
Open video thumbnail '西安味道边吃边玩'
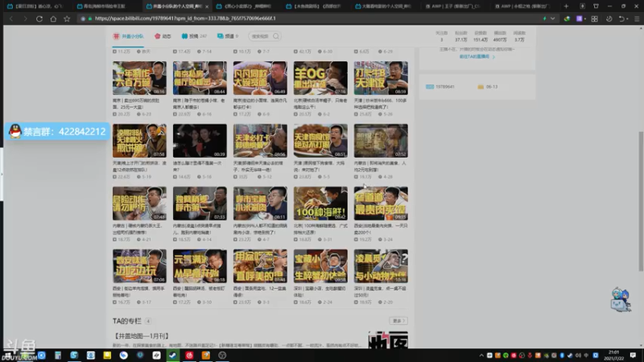[x=139, y=266]
